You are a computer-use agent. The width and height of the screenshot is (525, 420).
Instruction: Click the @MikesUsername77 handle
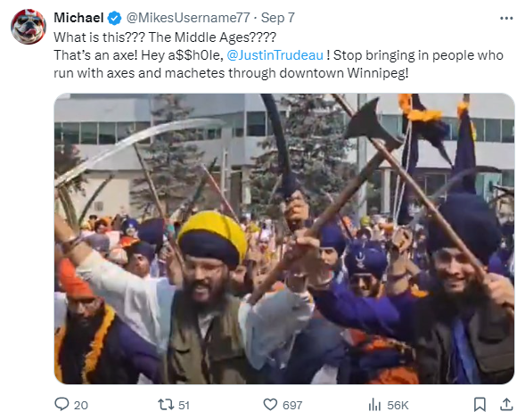pos(188,18)
